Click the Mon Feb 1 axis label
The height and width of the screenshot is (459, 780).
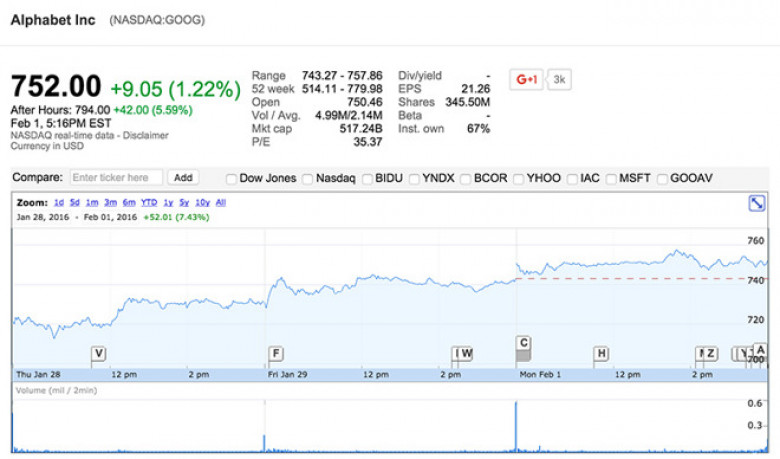point(540,374)
